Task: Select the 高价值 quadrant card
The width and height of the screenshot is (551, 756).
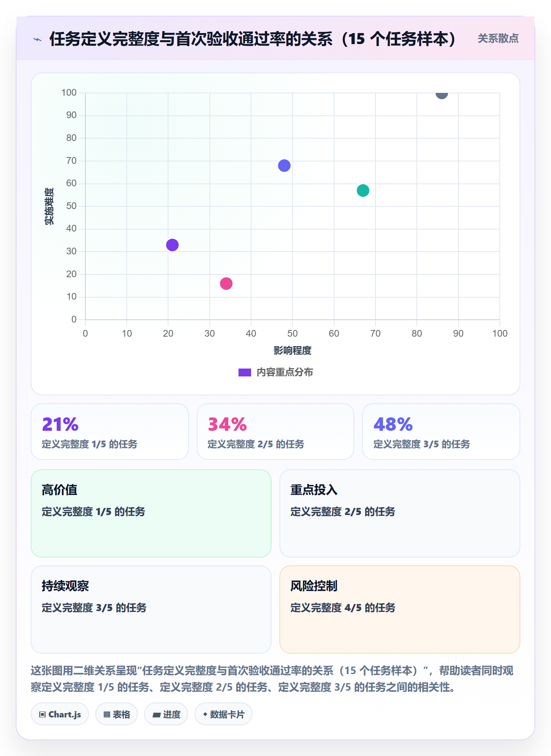Action: point(151,513)
